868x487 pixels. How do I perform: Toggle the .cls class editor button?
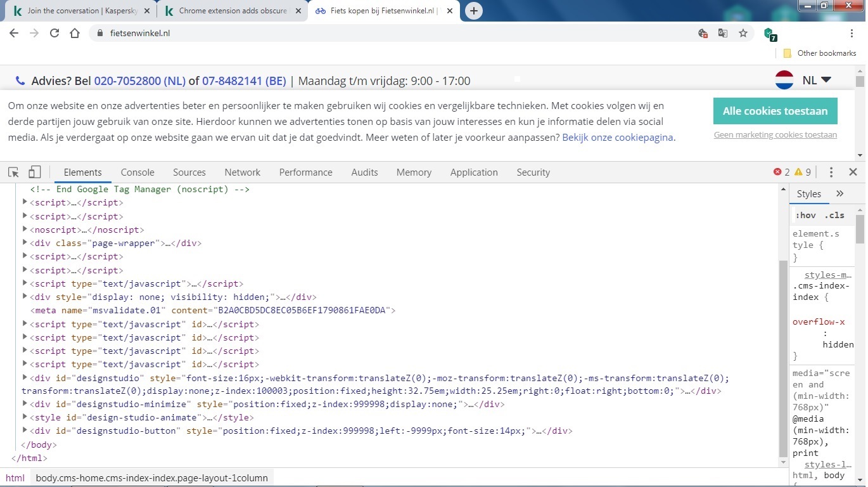click(834, 215)
